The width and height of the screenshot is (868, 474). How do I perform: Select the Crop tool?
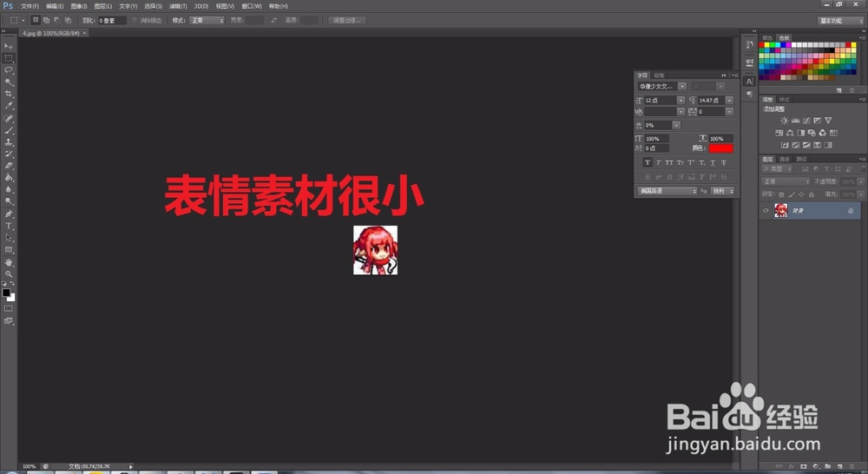tap(9, 94)
